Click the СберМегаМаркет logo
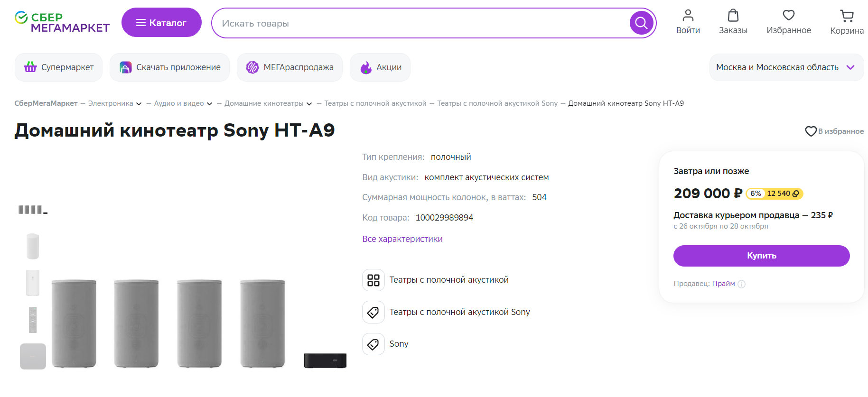868x397 pixels. pos(62,22)
